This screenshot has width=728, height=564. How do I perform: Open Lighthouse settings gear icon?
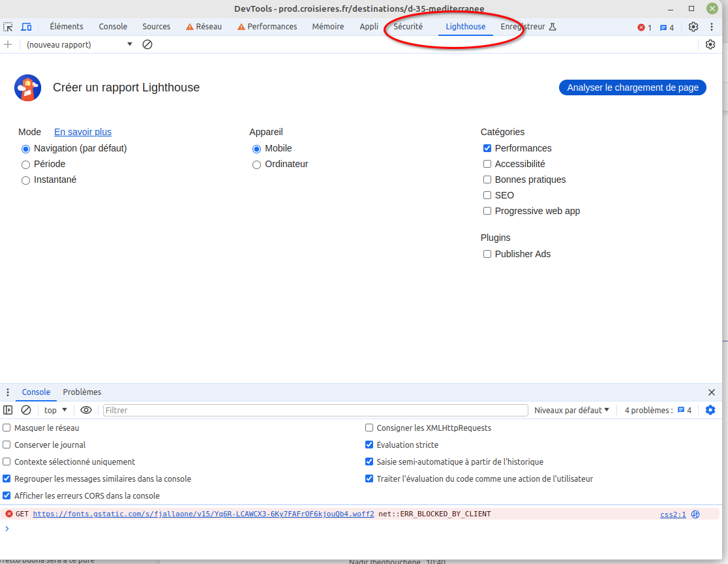click(x=710, y=44)
